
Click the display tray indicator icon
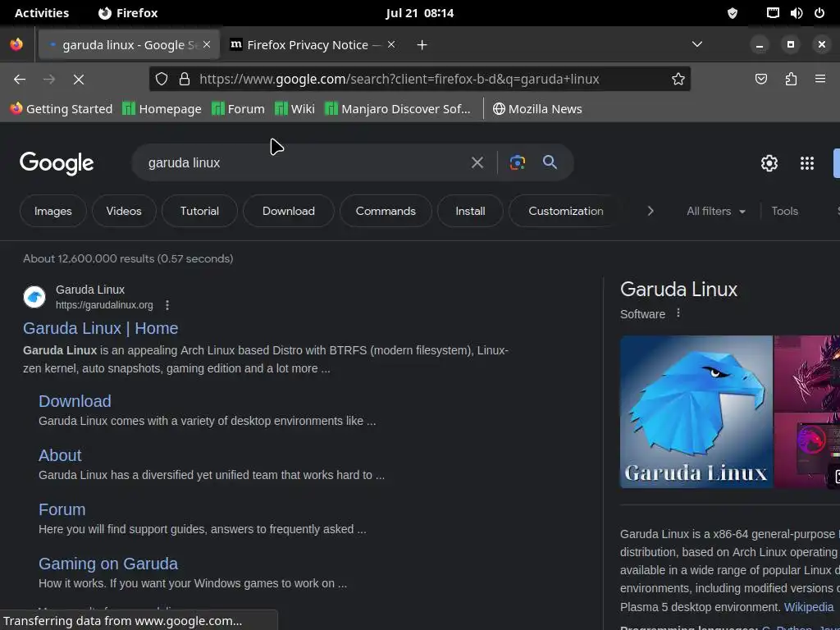click(x=773, y=13)
